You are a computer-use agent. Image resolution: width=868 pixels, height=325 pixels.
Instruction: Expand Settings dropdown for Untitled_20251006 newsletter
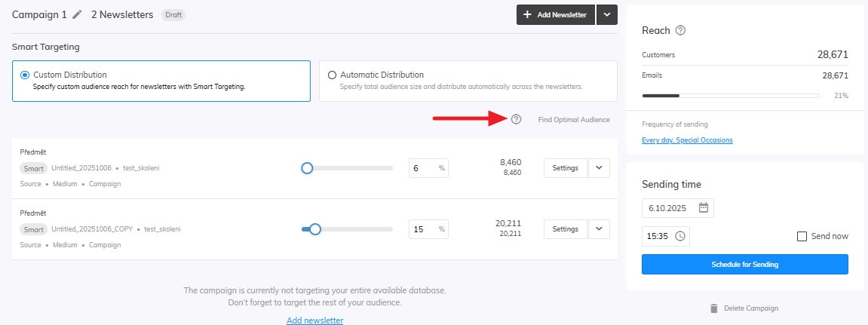point(599,168)
